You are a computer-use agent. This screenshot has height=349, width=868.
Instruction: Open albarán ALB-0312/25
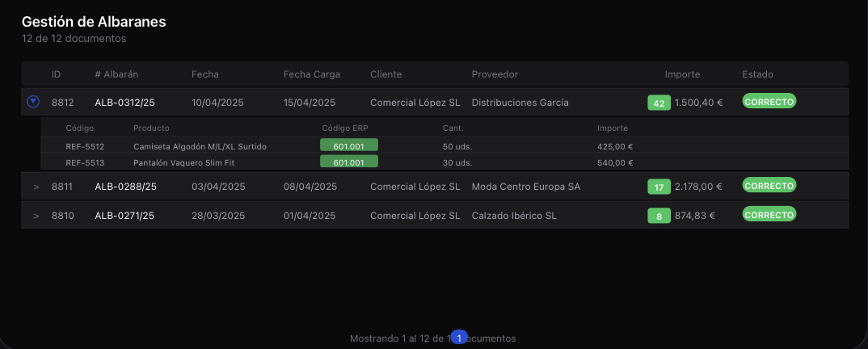coord(124,103)
